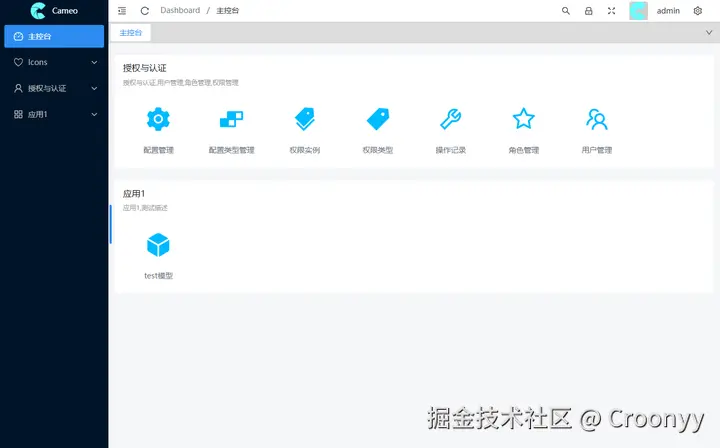
Task: Open the 权限实例 tags icon
Action: 304,119
